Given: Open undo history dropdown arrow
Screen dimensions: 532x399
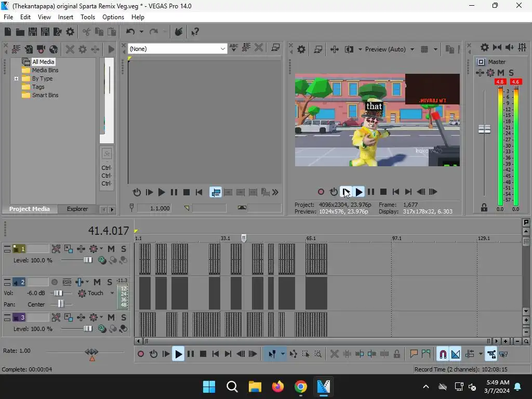Looking at the screenshot, I should tap(141, 32).
